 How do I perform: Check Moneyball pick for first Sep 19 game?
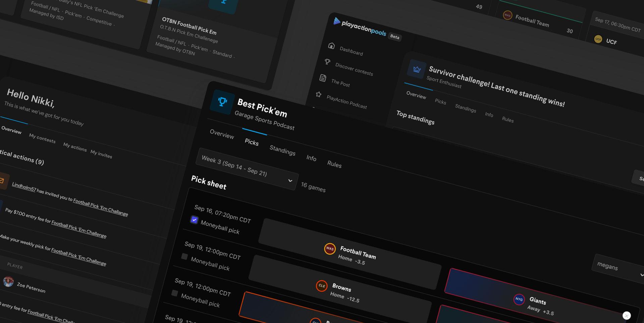pyautogui.click(x=184, y=257)
